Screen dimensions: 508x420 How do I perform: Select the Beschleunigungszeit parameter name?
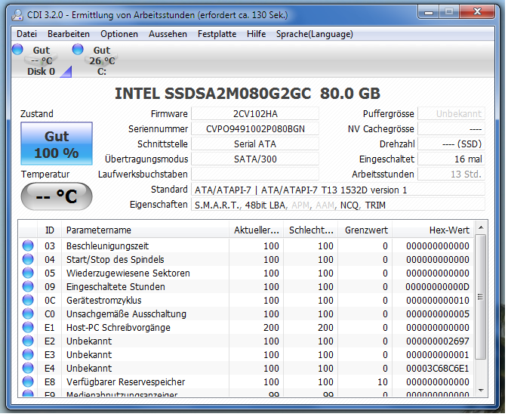[107, 246]
